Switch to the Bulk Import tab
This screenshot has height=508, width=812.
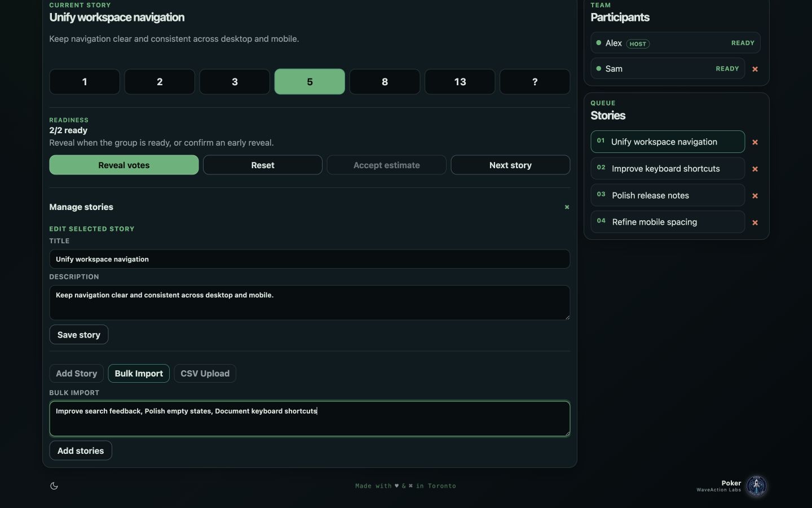tap(139, 374)
